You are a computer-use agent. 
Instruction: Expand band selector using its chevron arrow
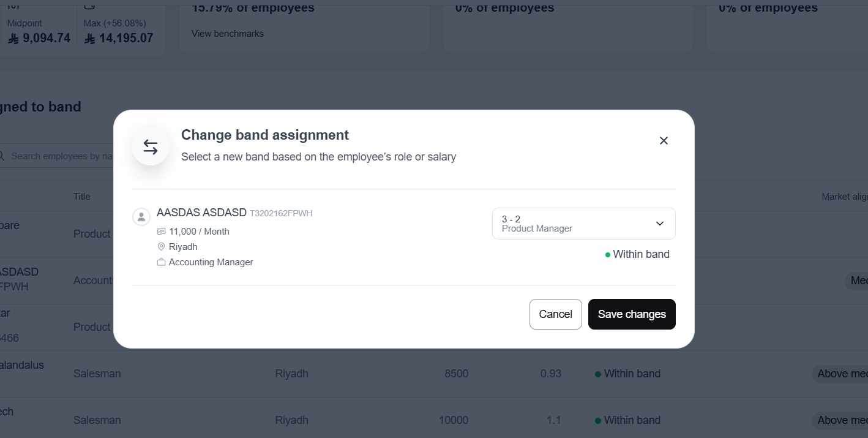tap(660, 224)
